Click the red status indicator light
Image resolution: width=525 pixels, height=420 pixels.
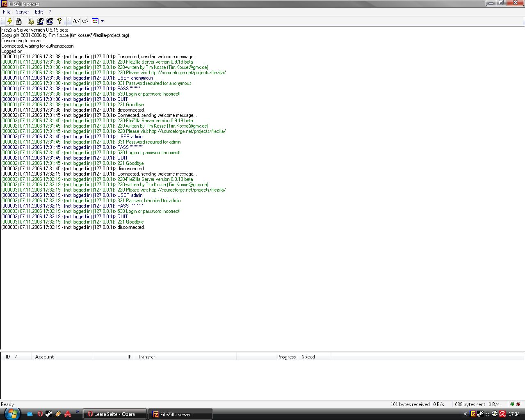click(518, 404)
